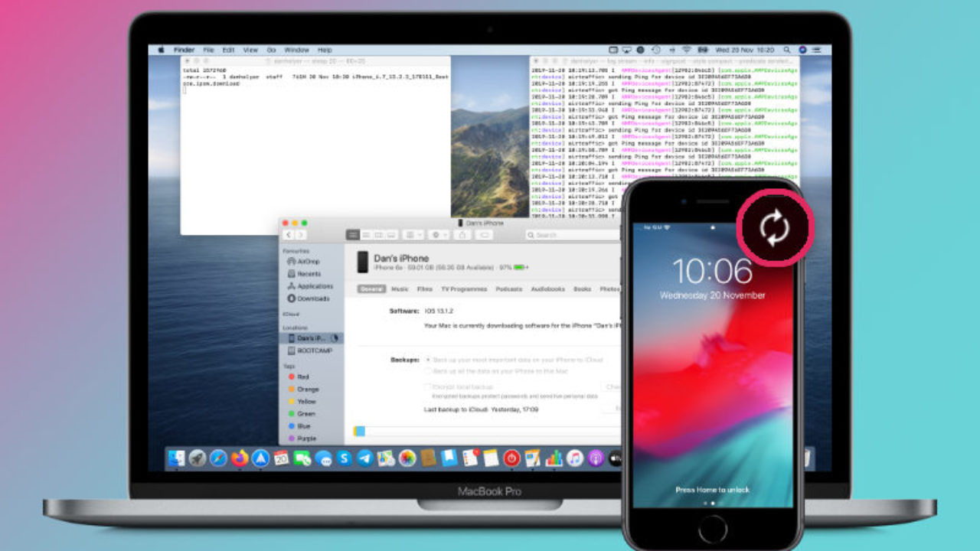Open the Action gear dropdown in Finder
Viewport: 980px width, 551px height.
[439, 235]
